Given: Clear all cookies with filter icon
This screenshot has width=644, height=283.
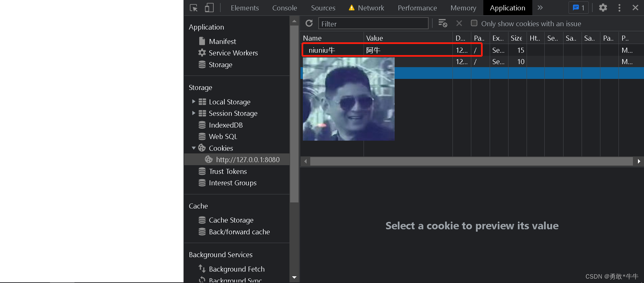Looking at the screenshot, I should coord(443,23).
